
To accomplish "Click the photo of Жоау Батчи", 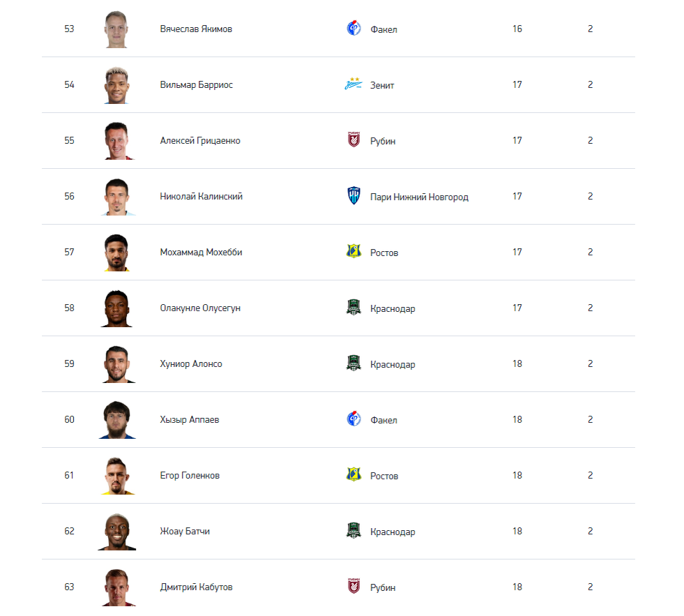I will [117, 532].
